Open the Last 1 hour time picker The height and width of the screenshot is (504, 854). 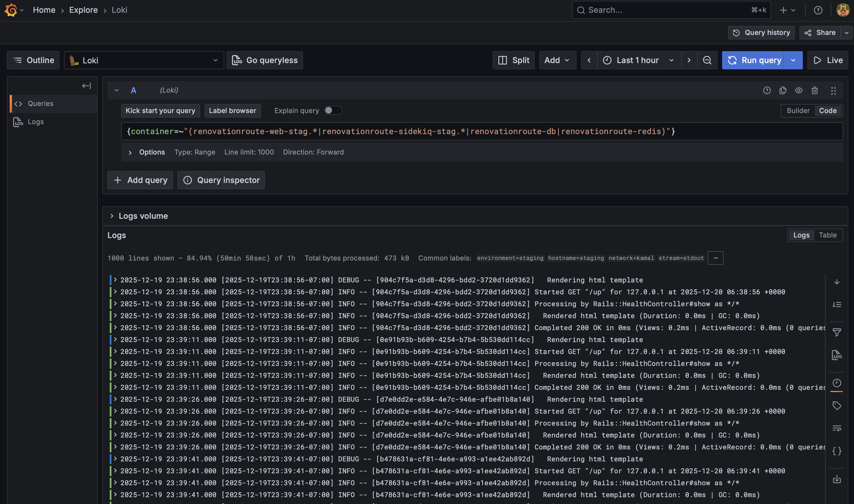[x=637, y=60]
